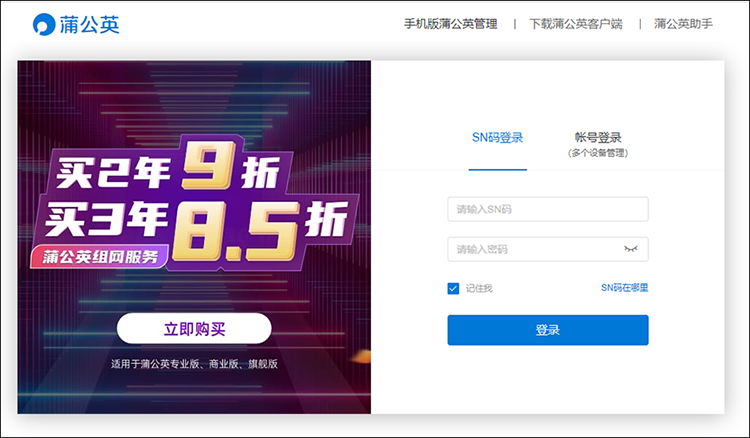
Task: Click the 买3年8.5折 promo text
Action: pos(190,220)
